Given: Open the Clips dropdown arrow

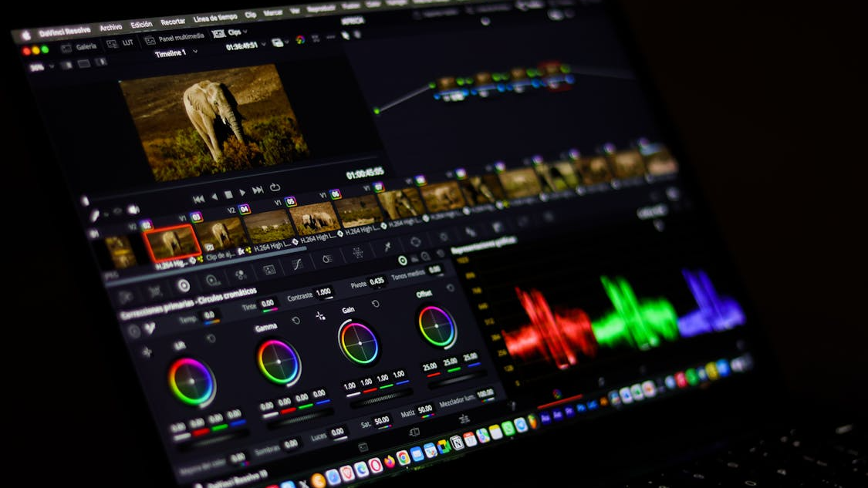Looking at the screenshot, I should [245, 32].
